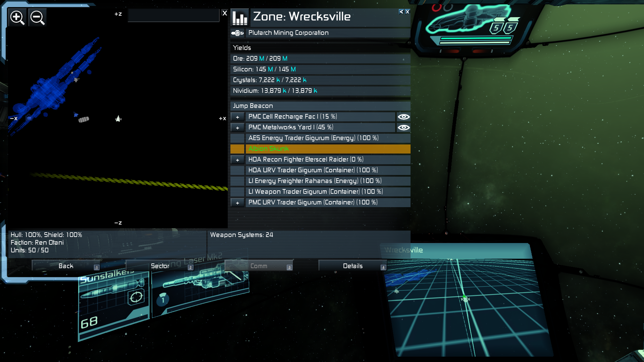Toggle visibility eye for PMC Cell Recharge Fac
The width and height of the screenshot is (644, 362).
(x=404, y=117)
